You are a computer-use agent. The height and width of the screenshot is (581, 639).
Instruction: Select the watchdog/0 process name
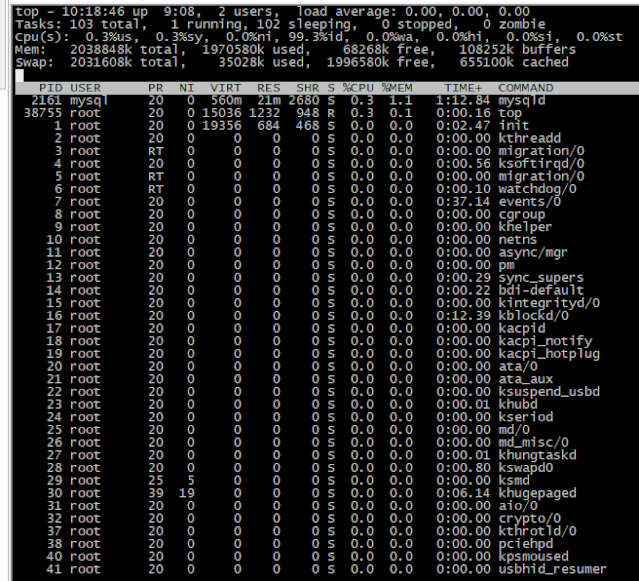(537, 189)
